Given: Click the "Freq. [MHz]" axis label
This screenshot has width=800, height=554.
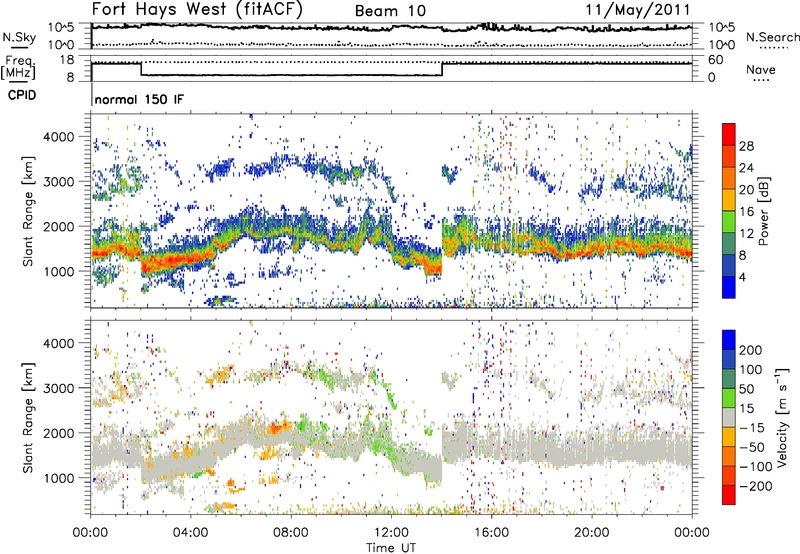Looking at the screenshot, I should point(18,67).
